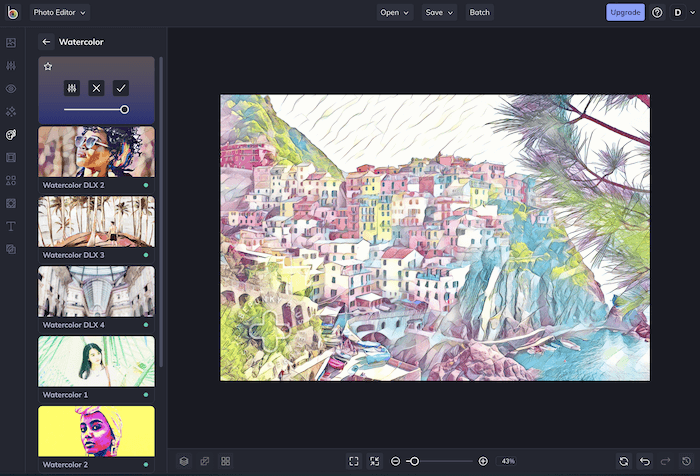
Task: Open the Edit tools sliders sidebar icon
Action: click(x=11, y=66)
